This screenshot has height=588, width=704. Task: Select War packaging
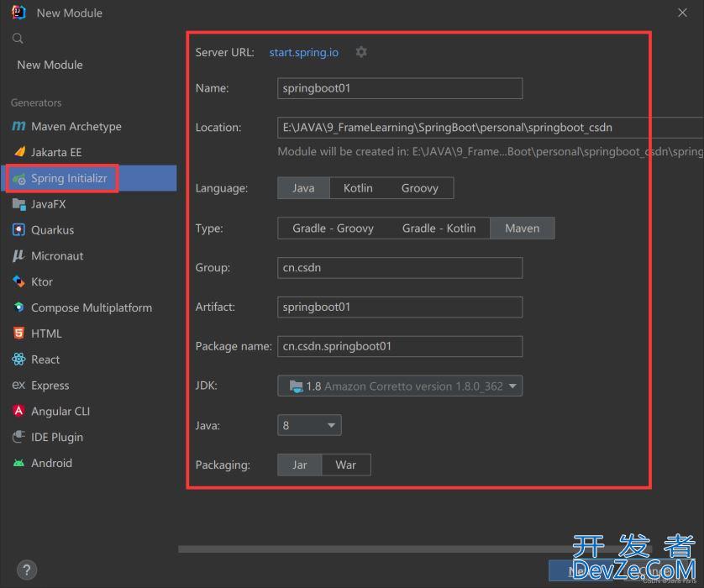tap(346, 465)
